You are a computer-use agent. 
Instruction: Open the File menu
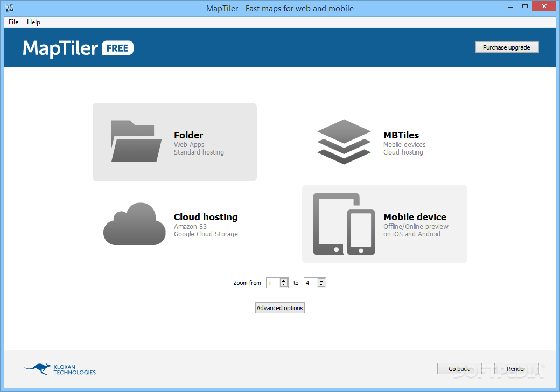(13, 22)
